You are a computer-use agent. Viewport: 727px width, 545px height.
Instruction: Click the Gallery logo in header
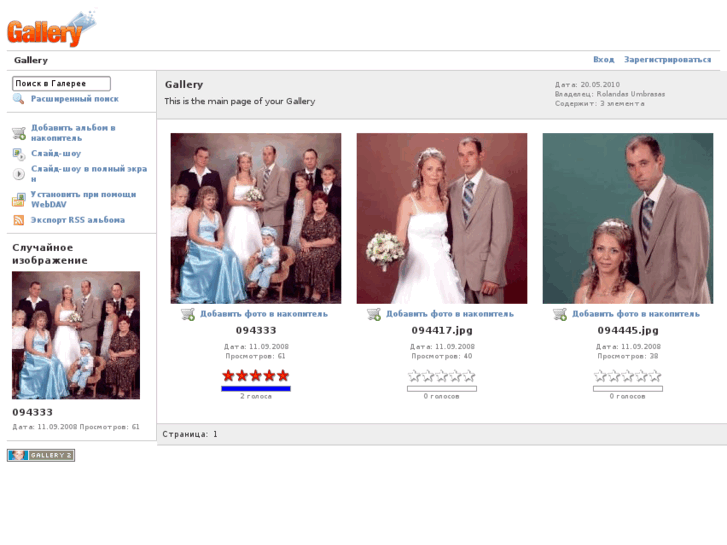(50, 29)
